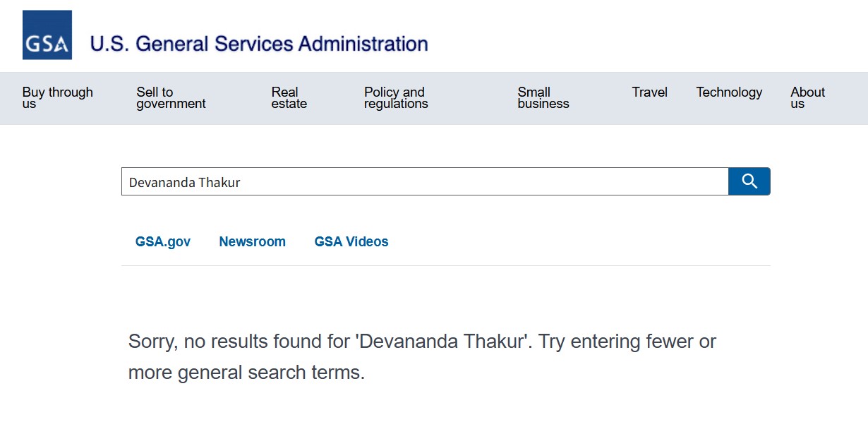Select Real estate in navigation bar
The width and height of the screenshot is (868, 446).
click(289, 97)
